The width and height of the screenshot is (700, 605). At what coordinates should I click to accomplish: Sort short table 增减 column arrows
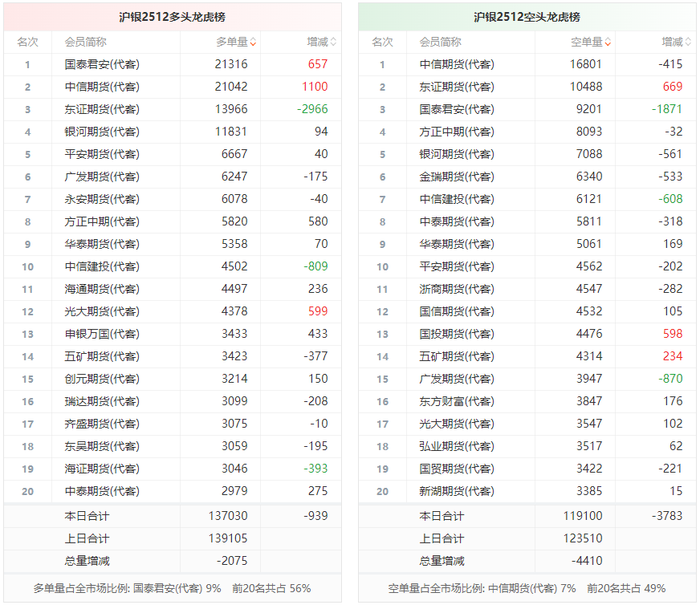pyautogui.click(x=688, y=43)
